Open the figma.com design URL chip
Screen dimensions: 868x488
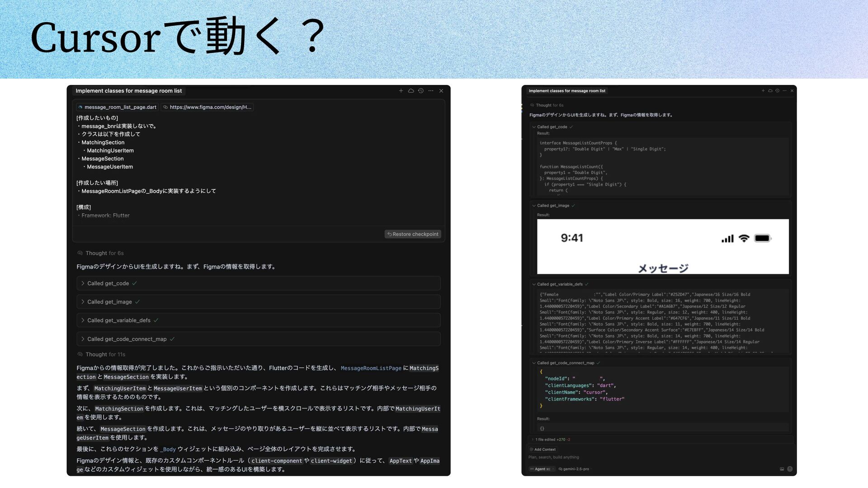pos(207,107)
